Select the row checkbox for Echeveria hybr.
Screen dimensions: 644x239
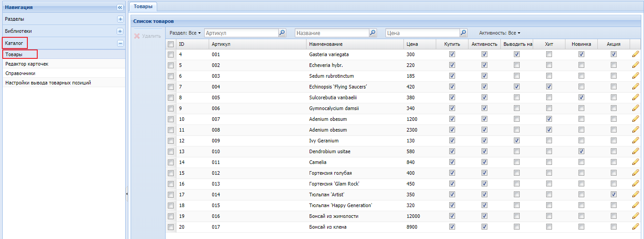[x=171, y=65]
